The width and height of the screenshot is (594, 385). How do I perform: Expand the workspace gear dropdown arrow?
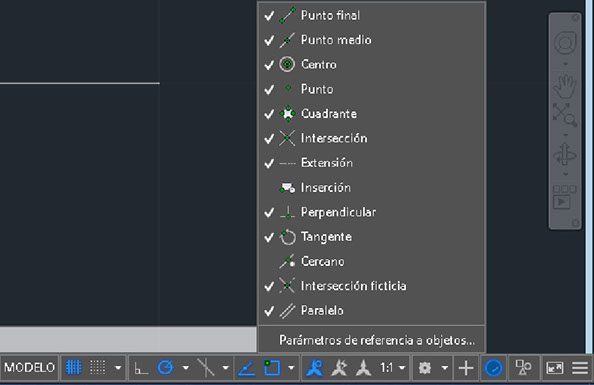(x=445, y=368)
